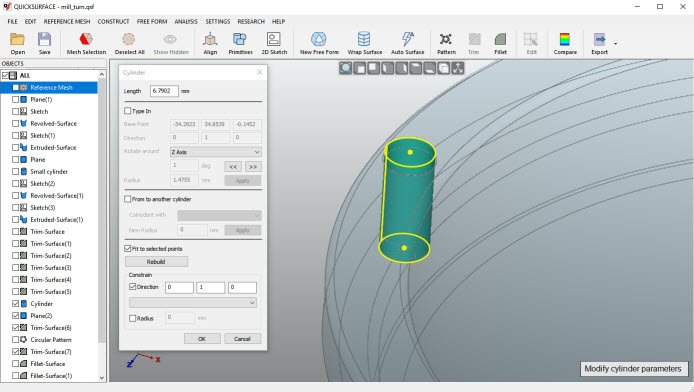Uncheck Fit to selected points
694x392 pixels.
128,249
